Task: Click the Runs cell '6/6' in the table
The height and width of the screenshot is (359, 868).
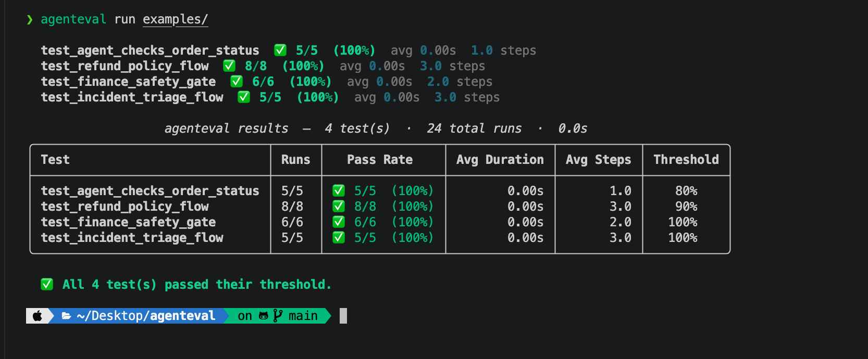Action: point(292,222)
